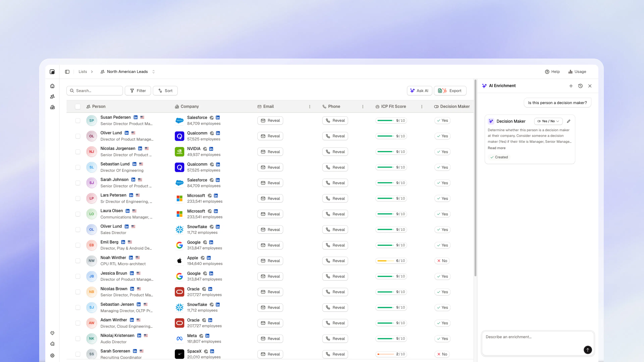Select the Sebastian Lund row checkbox
Image resolution: width=644 pixels, height=362 pixels.
(78, 167)
